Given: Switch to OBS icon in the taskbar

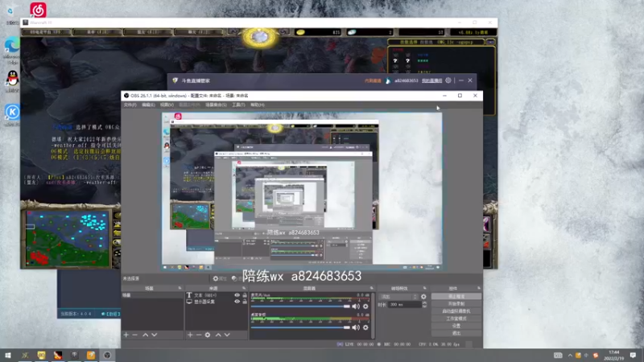Looking at the screenshot, I should click(107, 356).
